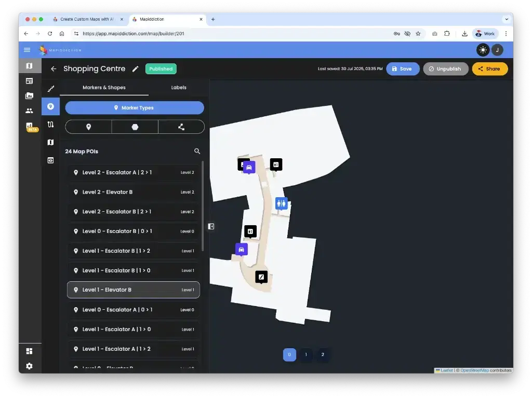Select Level 0 - Escalator B | 0 > 1

134,231
